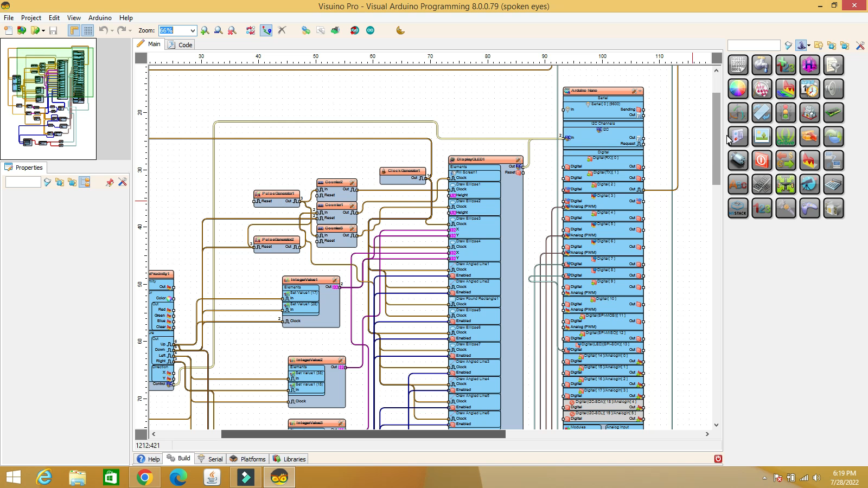868x488 pixels.
Task: Click the crossed tools icon in component palette
Action: 860,46
